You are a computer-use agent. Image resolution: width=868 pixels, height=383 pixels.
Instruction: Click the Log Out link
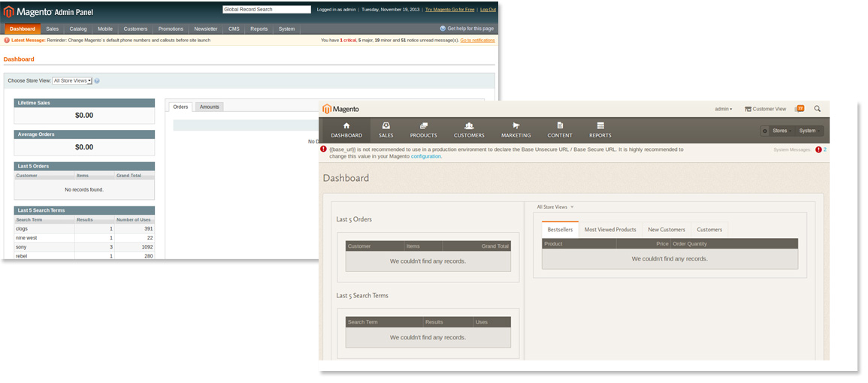(x=488, y=10)
